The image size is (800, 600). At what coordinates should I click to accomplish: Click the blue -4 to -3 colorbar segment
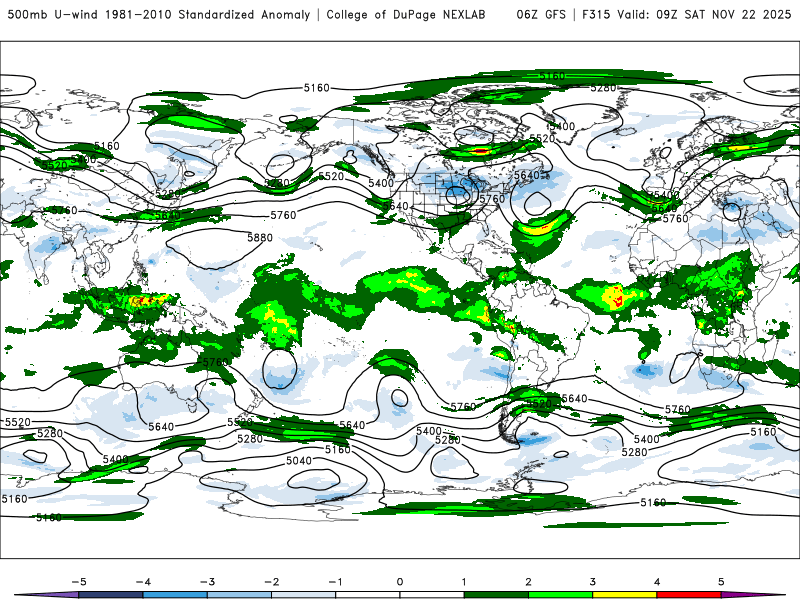(x=175, y=595)
